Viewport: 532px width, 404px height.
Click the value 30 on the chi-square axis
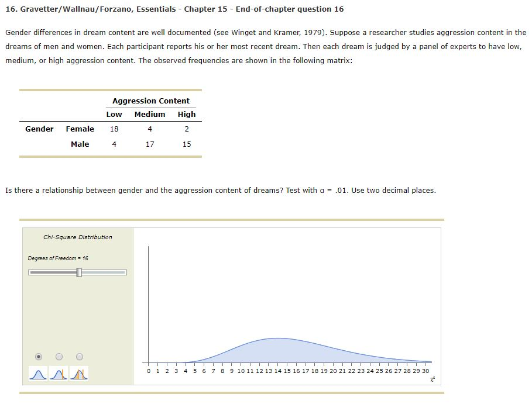click(x=425, y=371)
